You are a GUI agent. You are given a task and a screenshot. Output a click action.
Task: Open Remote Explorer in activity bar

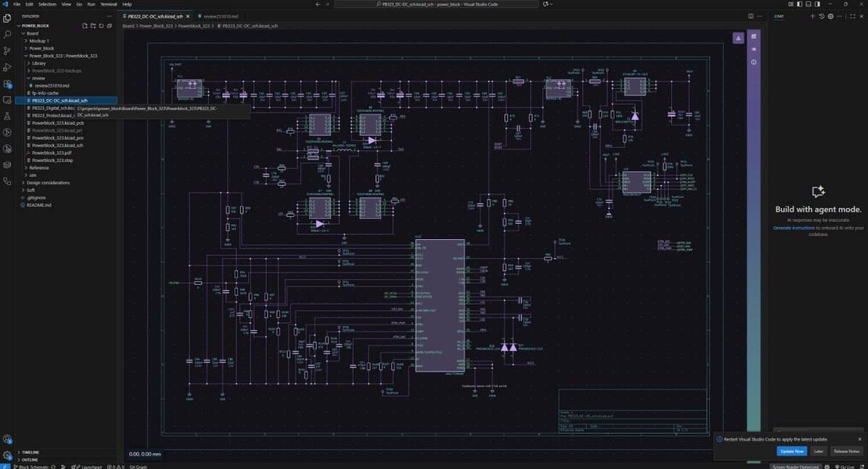[7, 100]
